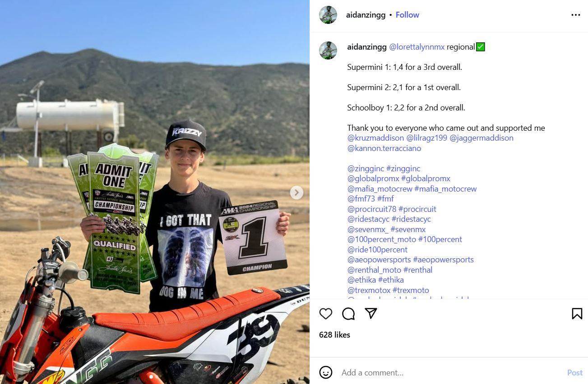Open the emoji picker smiley icon
The width and height of the screenshot is (588, 384).
pos(326,372)
